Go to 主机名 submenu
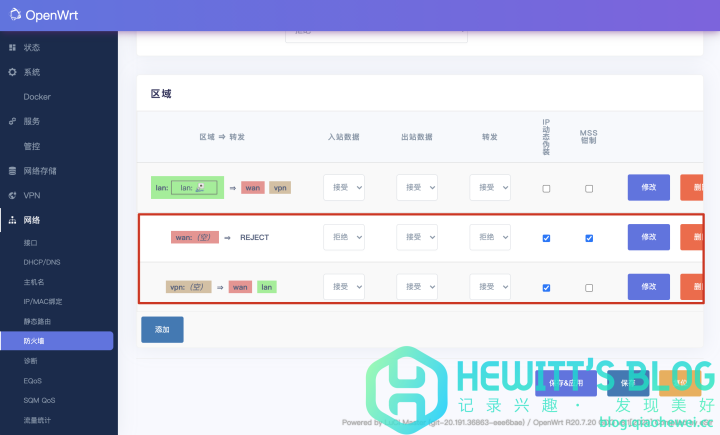The image size is (720, 435). 34,282
